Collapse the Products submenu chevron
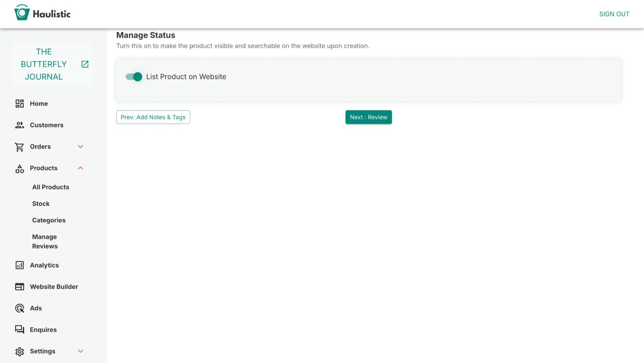 pyautogui.click(x=80, y=168)
